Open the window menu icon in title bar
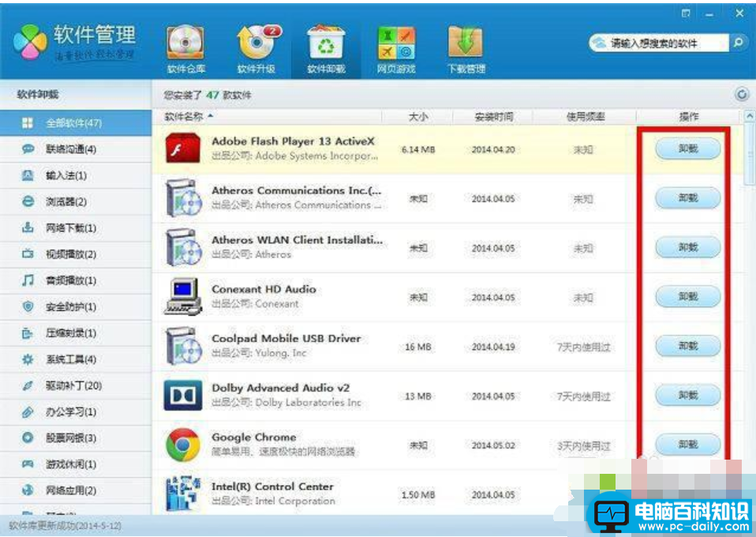756x537 pixels. coord(686,13)
